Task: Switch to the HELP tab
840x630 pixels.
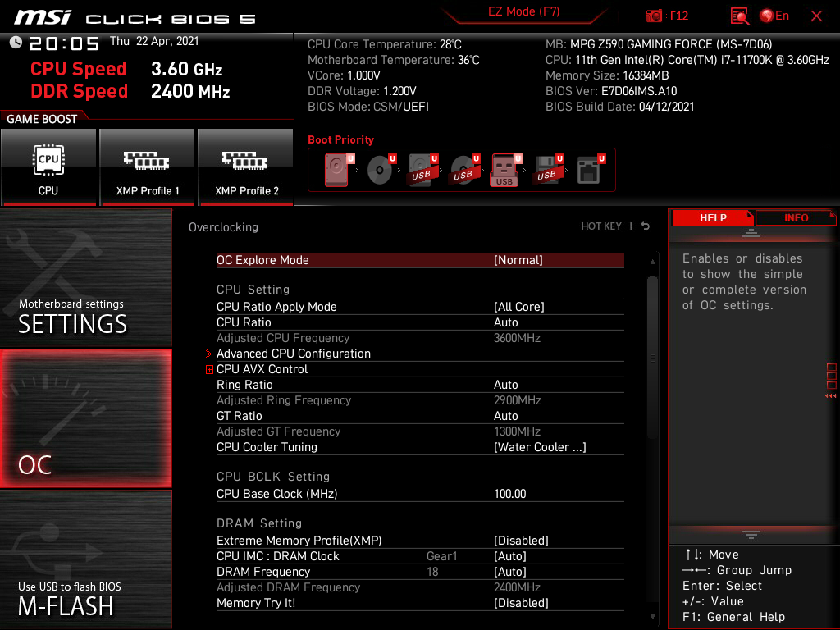Action: pos(713,218)
